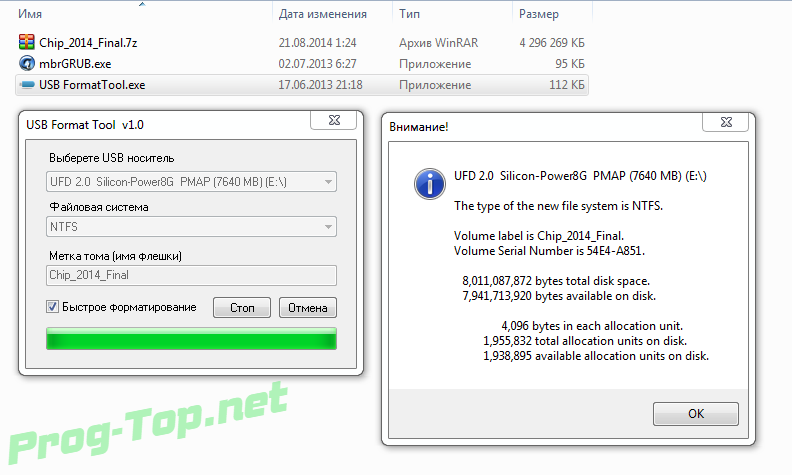Click the blue information icon in the dialog
This screenshot has width=792, height=475.
coord(430,183)
